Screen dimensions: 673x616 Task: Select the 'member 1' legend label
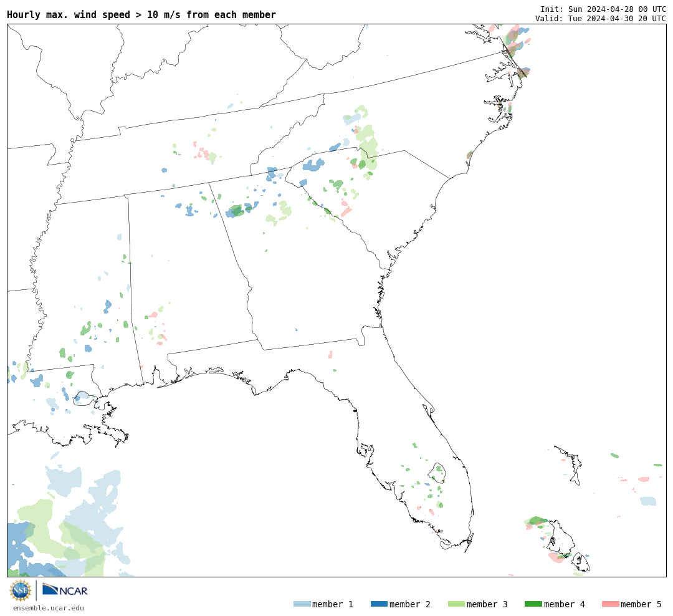click(333, 604)
